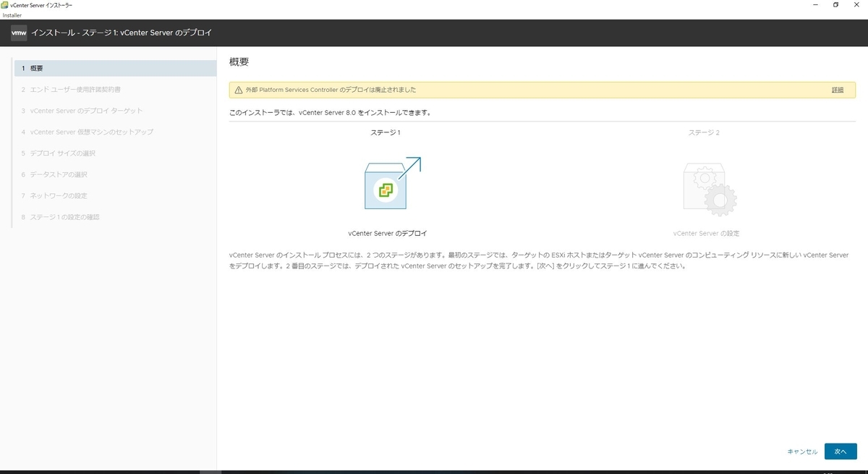Click the Platform Services Controller warning text
The height and width of the screenshot is (474, 868).
click(331, 90)
